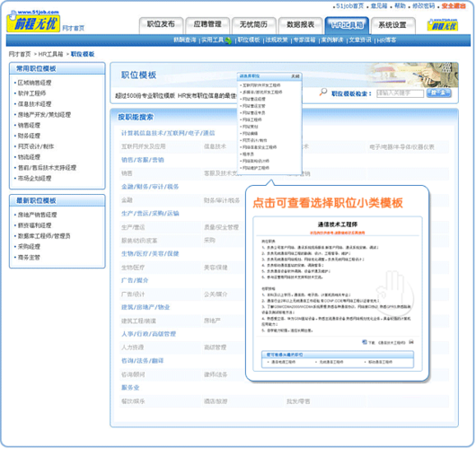
Task: Click 批发/零售 under 服务业
Action: click(x=298, y=401)
